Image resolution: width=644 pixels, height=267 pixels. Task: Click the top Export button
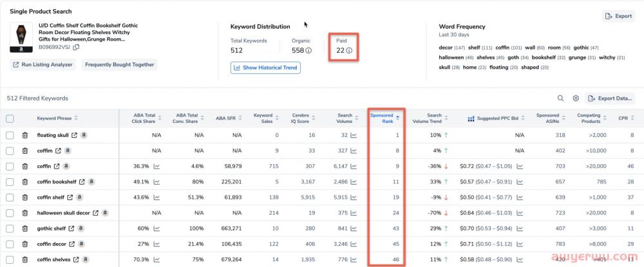(618, 16)
